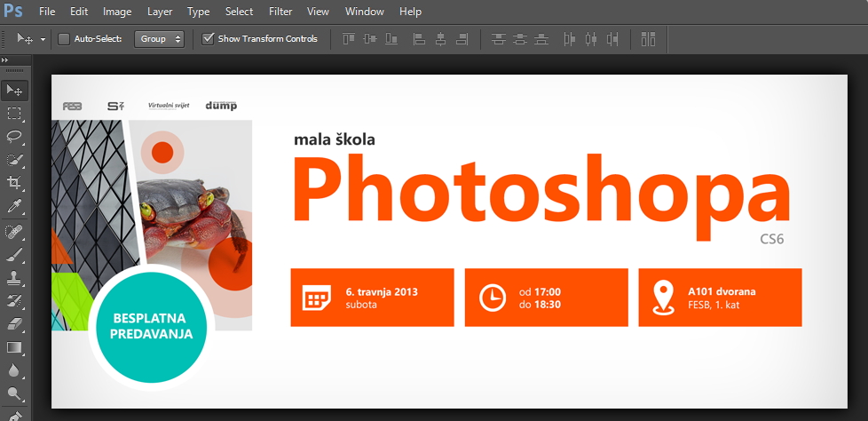Select the History Brush tool
The height and width of the screenshot is (421, 868).
(x=14, y=301)
